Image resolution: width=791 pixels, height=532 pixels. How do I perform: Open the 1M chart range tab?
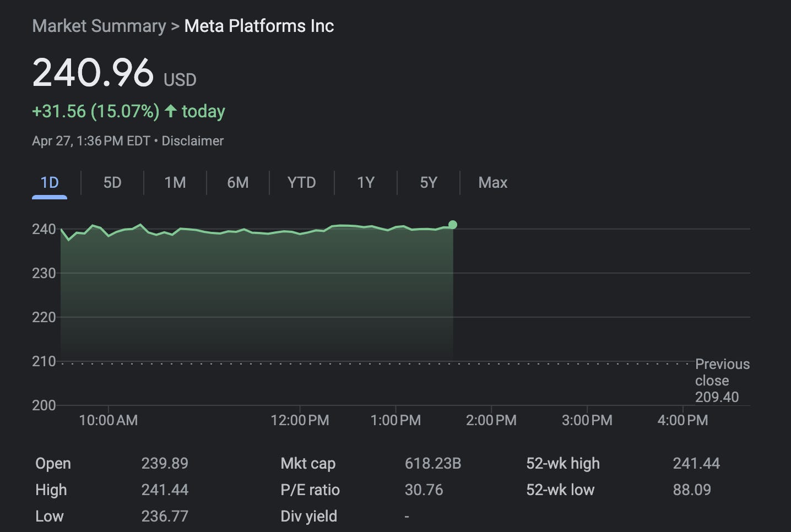(x=175, y=183)
